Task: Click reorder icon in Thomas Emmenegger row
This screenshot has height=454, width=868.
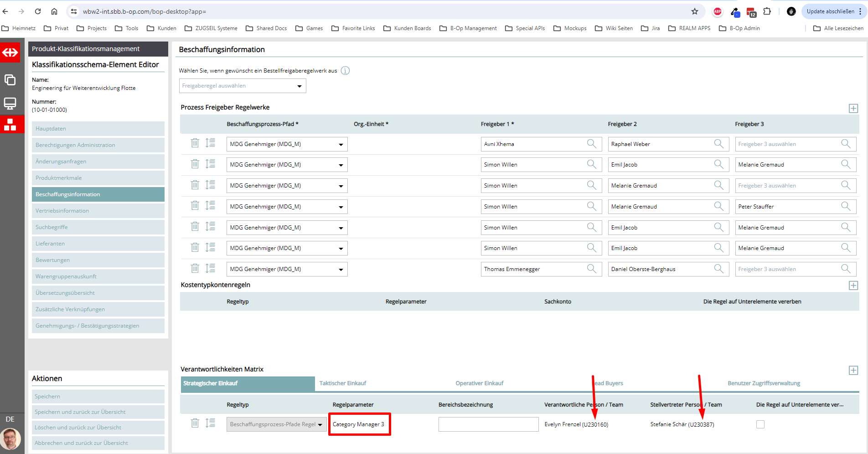Action: (x=210, y=269)
